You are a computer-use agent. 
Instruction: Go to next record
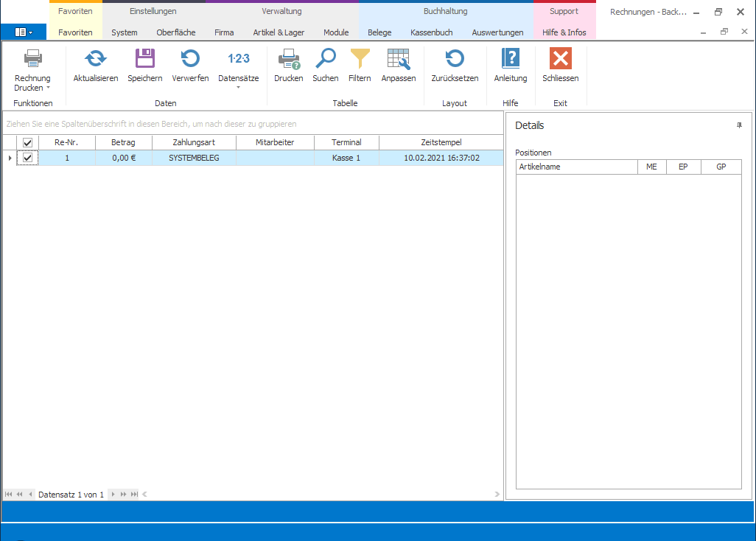click(x=113, y=495)
